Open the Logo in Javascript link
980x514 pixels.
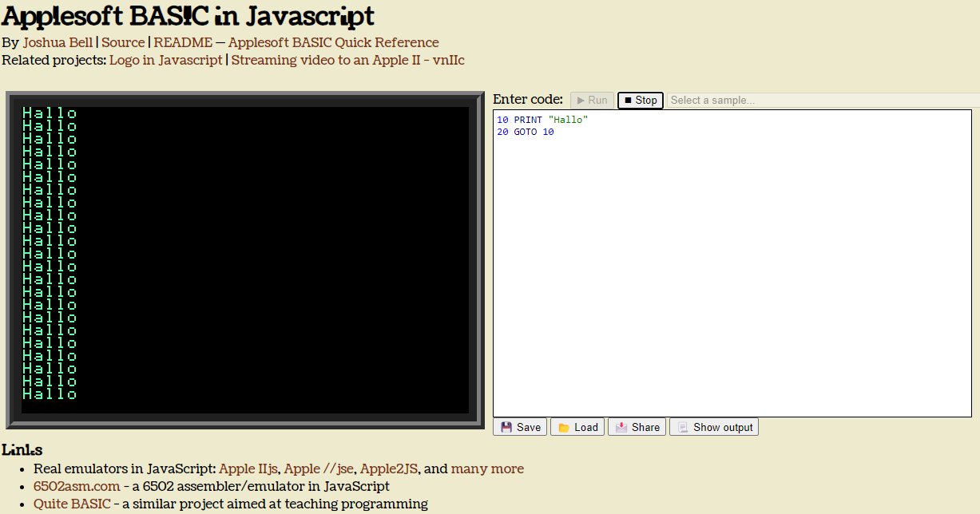click(x=166, y=60)
